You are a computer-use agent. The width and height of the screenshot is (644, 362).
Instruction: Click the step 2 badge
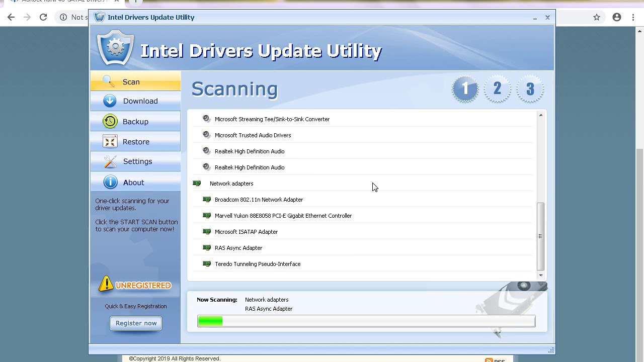pos(497,89)
